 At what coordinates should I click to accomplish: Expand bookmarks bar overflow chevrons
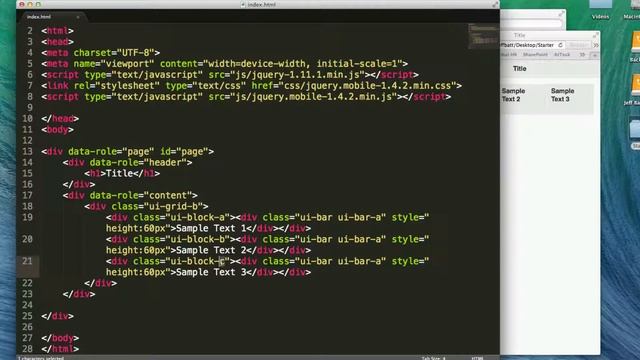coord(582,55)
